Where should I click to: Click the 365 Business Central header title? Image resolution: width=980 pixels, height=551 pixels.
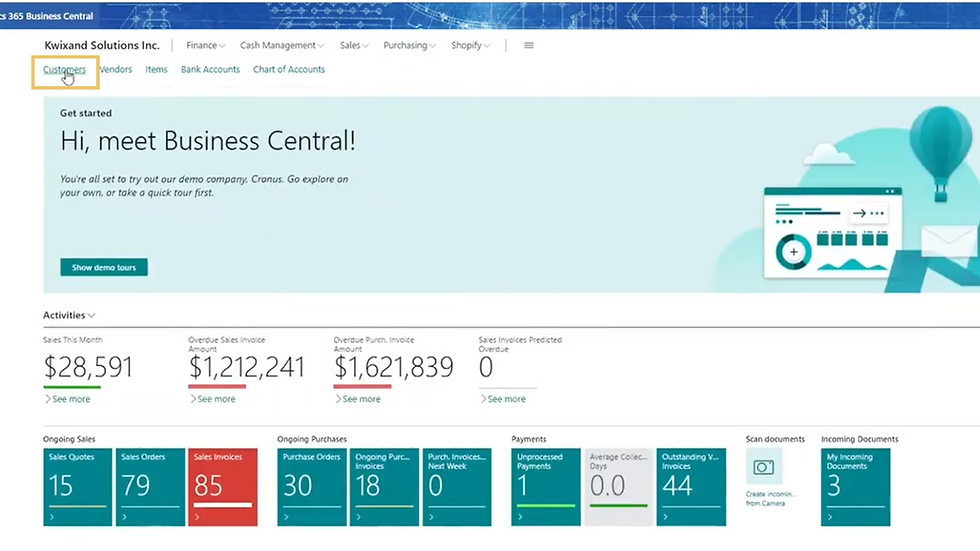click(47, 16)
